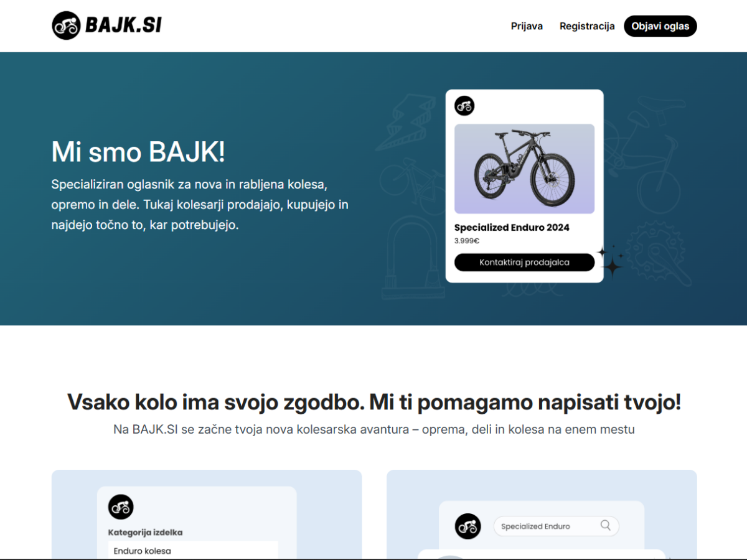The image size is (747, 560).
Task: Click the Specialized Enduro 2024 title
Action: [512, 228]
